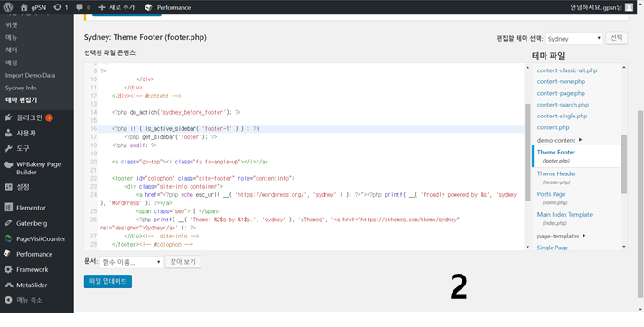The image size is (644, 327).
Task: Click the code editor scroll-down arrow
Action: 527,247
